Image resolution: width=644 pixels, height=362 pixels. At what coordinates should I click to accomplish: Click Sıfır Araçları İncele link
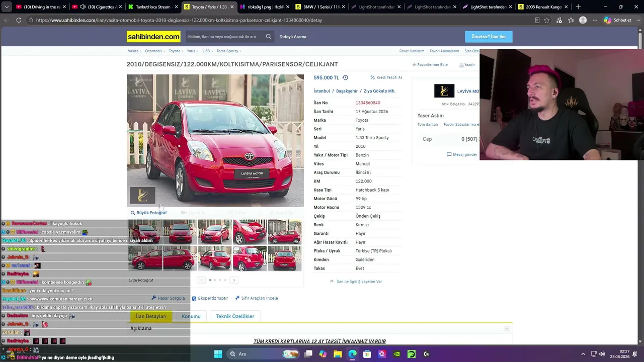(257, 298)
